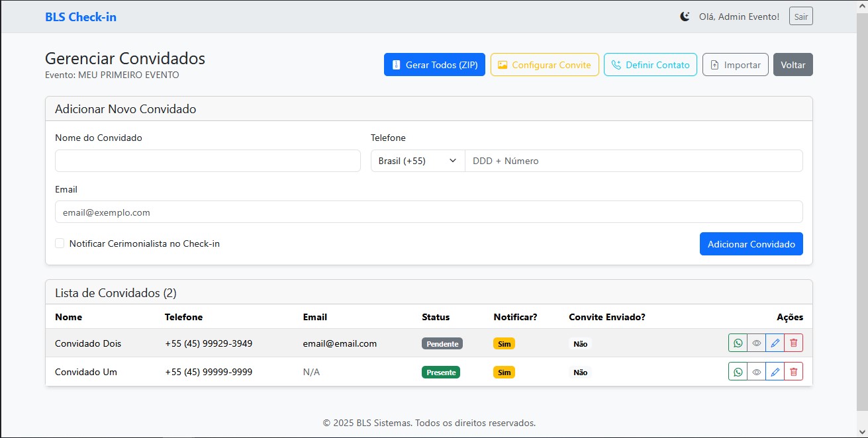Image resolution: width=868 pixels, height=438 pixels.
Task: Enable Notificar Cerimonialista no Check-in
Action: (x=60, y=243)
